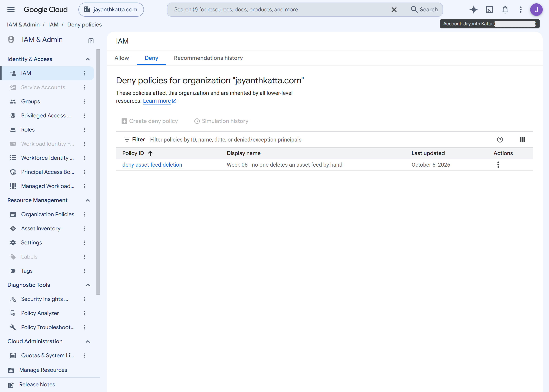Click the IAM breadcrumb link
The height and width of the screenshot is (392, 549).
53,25
